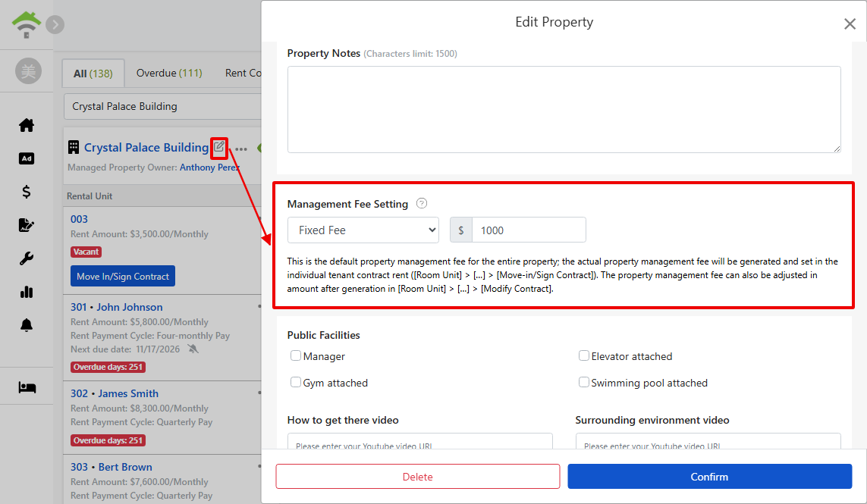Click Overdue days: 251 badge on unit 301
The height and width of the screenshot is (504, 867).
pyautogui.click(x=108, y=367)
